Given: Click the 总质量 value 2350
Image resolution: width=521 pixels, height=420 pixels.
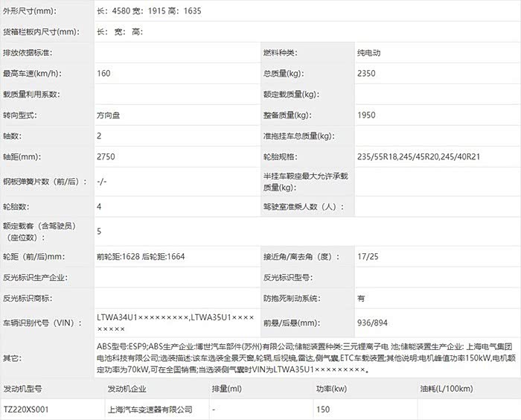Looking at the screenshot, I should (x=366, y=74).
